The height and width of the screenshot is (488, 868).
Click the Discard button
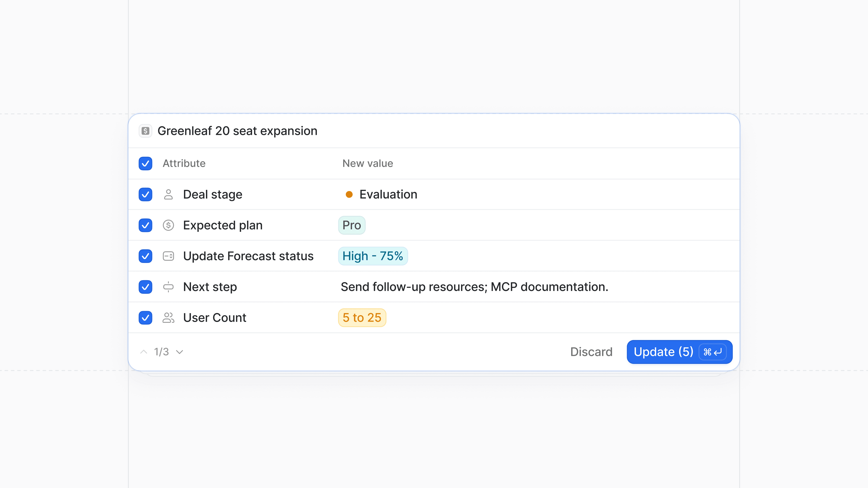pyautogui.click(x=591, y=352)
